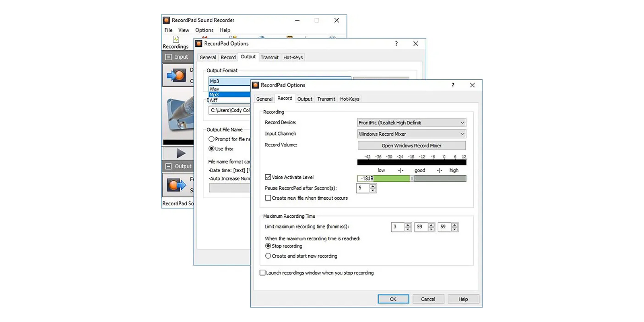Expand the Input Channel dropdown

pos(412,134)
